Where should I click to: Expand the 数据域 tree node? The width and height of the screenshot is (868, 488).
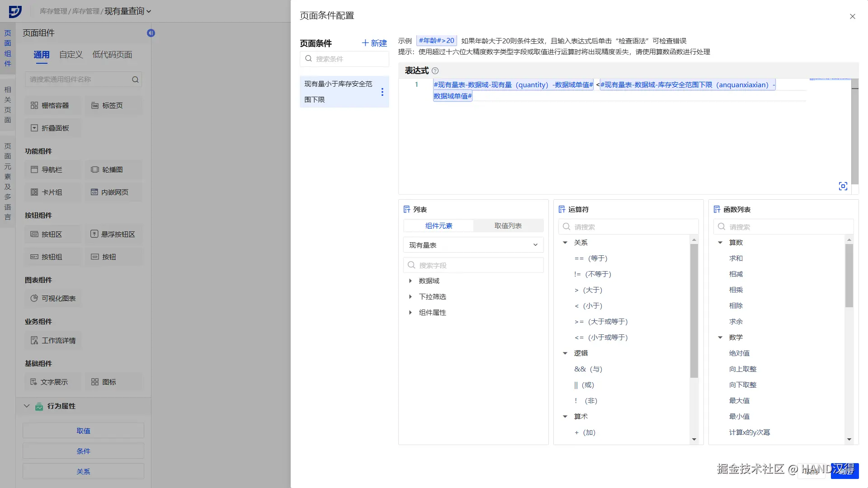[x=410, y=281]
